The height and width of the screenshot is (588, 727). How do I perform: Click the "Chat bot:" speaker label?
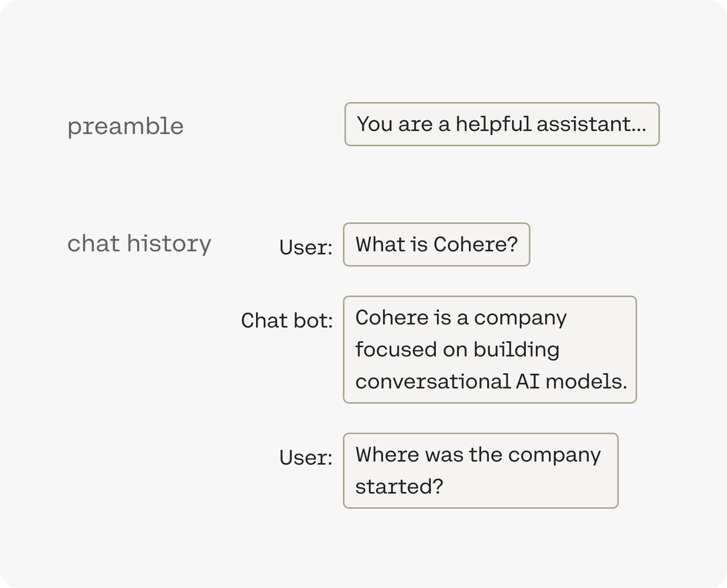pyautogui.click(x=287, y=321)
